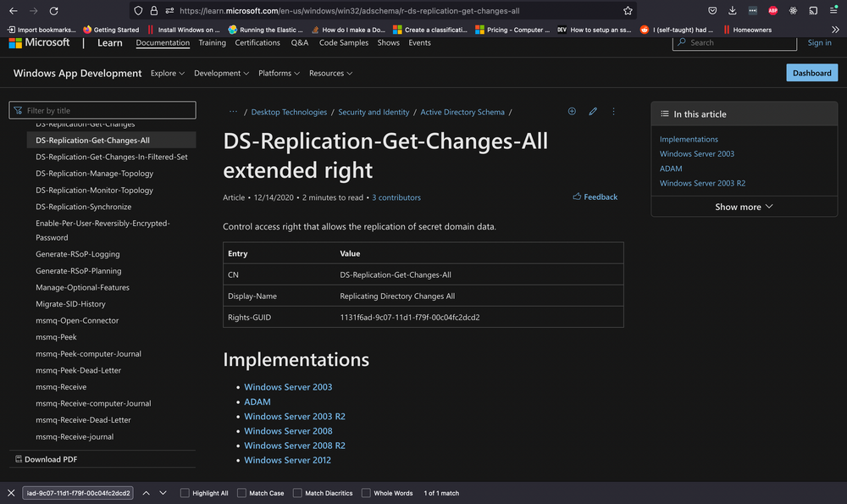Click the browser reload page icon
This screenshot has width=847, height=504.
54,11
